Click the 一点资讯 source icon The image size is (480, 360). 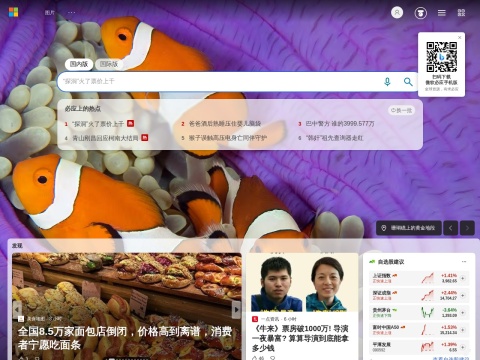coord(255,319)
